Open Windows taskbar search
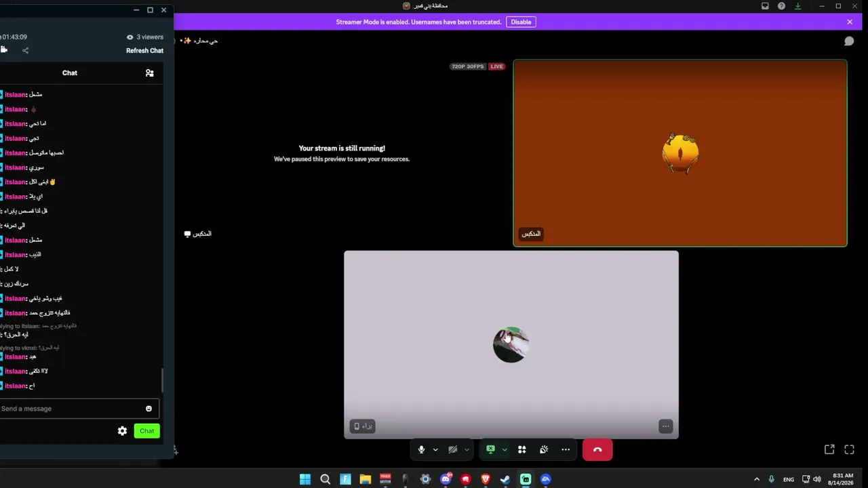Screen dimensions: 868x488 tap(325, 479)
